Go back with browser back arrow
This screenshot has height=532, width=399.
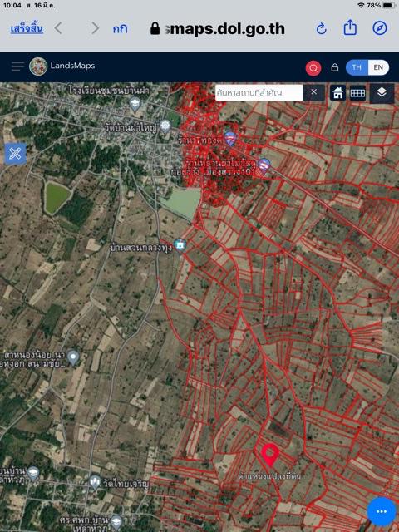pos(58,28)
